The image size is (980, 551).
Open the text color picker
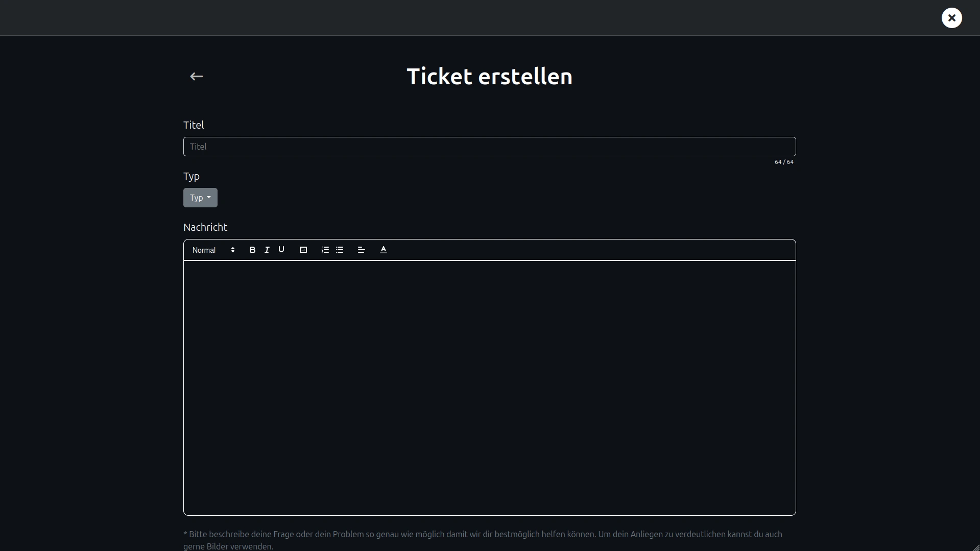383,250
